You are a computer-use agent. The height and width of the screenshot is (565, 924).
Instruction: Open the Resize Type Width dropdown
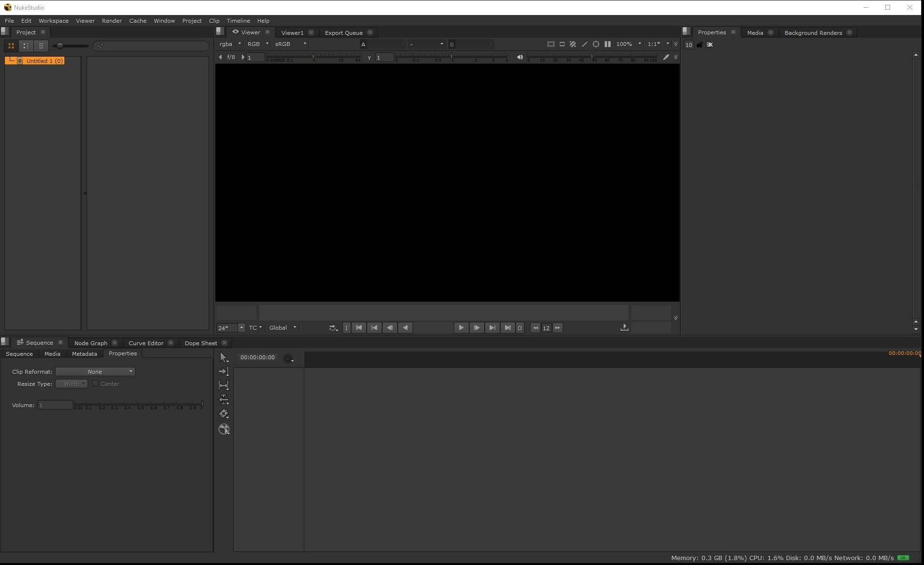(72, 384)
